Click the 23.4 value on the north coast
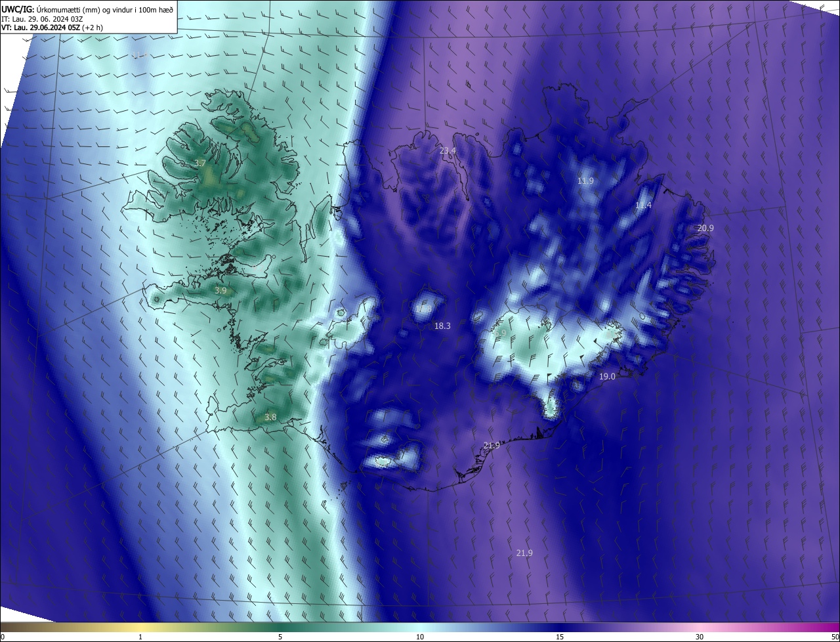This screenshot has width=840, height=642. (448, 151)
